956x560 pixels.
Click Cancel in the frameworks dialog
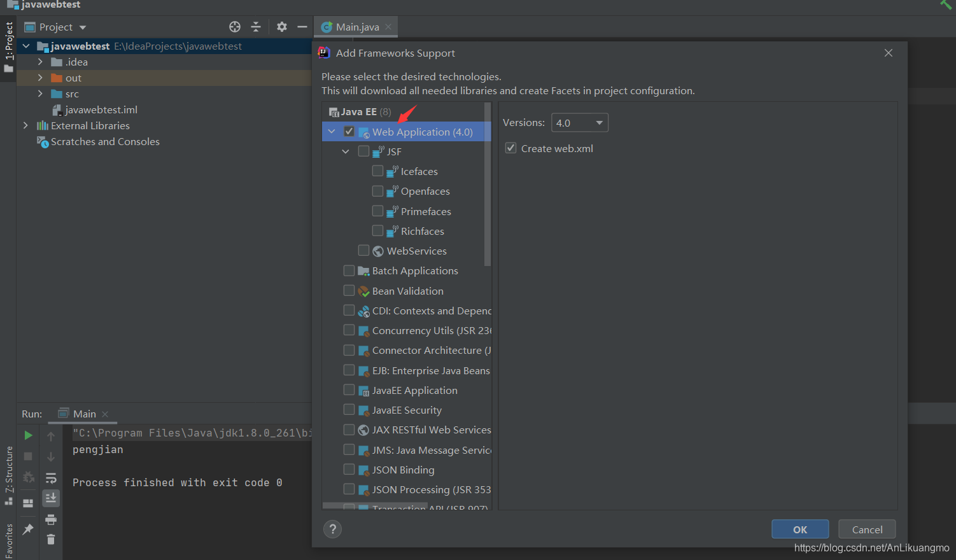[x=867, y=529]
